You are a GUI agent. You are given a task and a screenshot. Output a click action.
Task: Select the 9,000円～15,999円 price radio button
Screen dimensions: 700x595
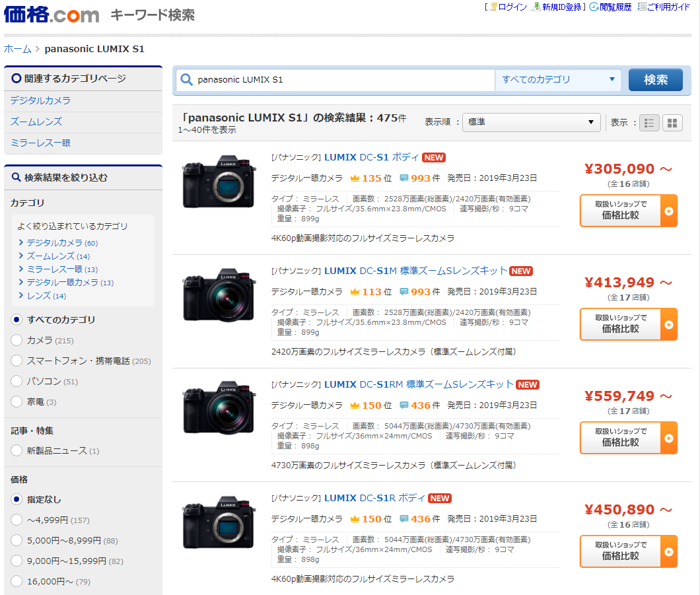[17, 561]
